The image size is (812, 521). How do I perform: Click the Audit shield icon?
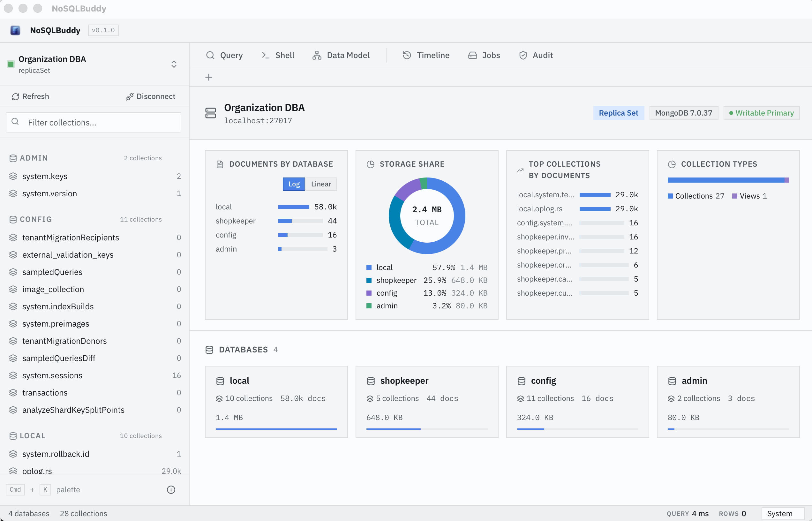click(x=523, y=55)
